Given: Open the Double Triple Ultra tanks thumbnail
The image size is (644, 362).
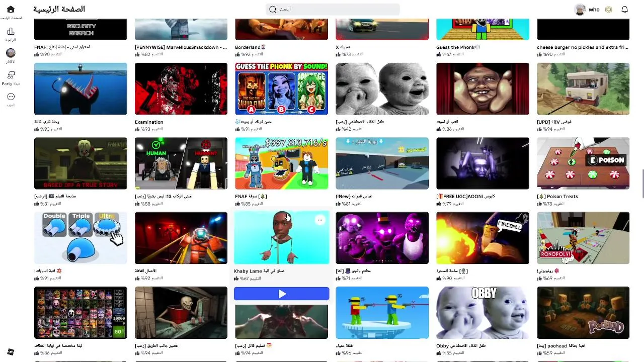Looking at the screenshot, I should pyautogui.click(x=80, y=237).
